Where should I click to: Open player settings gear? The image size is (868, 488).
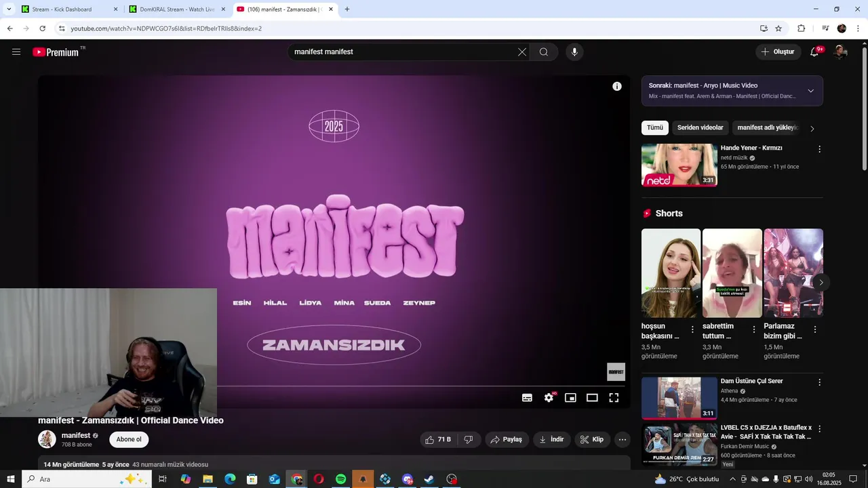549,398
